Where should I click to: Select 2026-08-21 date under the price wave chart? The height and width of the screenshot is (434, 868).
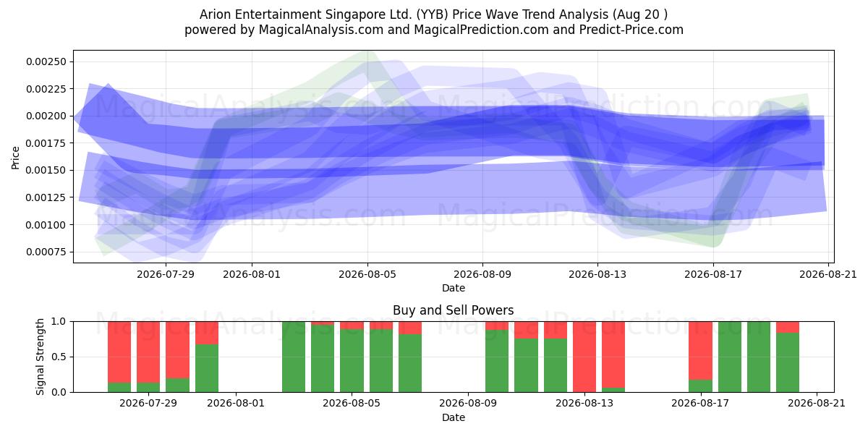[828, 273]
